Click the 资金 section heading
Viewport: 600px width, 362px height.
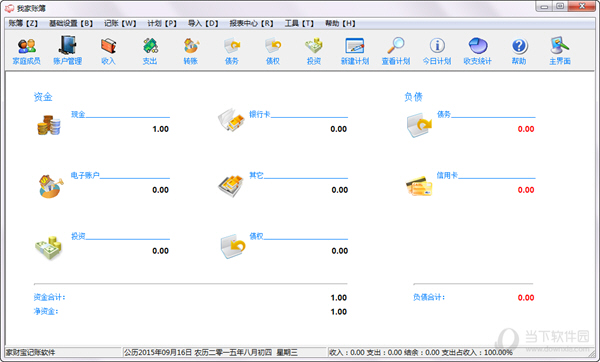(x=43, y=97)
